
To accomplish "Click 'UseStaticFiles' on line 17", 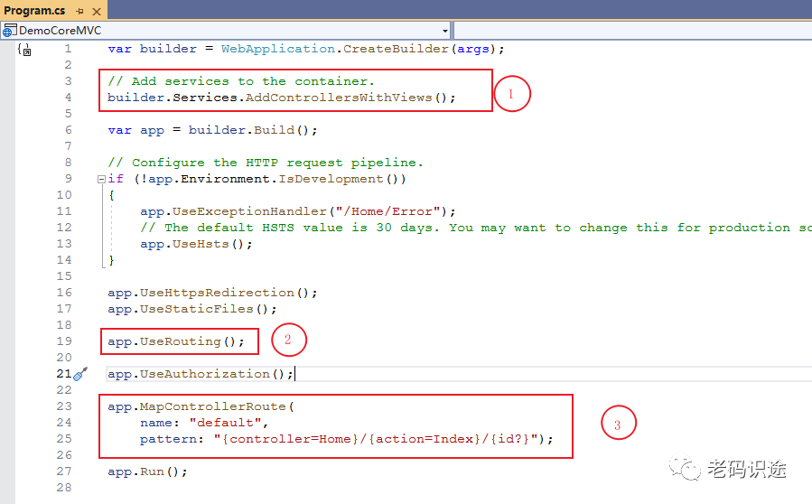I will tap(197, 309).
